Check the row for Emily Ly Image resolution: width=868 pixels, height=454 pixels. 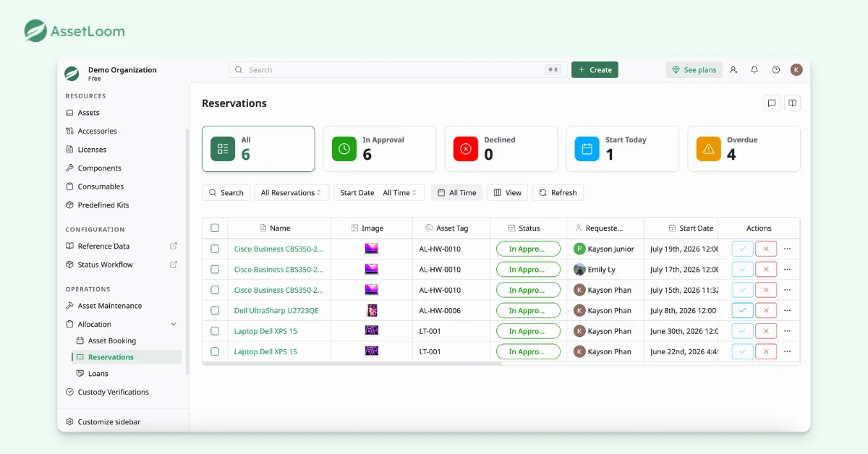pyautogui.click(x=215, y=269)
